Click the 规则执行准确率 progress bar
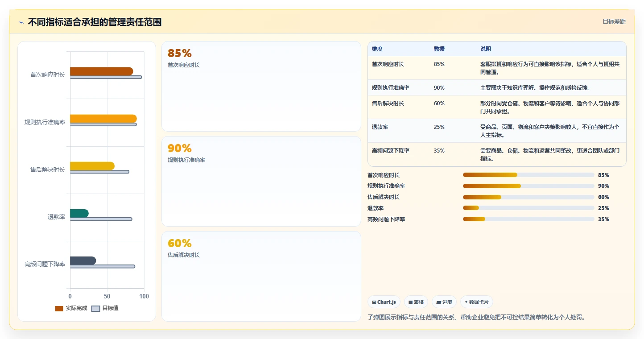 (528, 186)
